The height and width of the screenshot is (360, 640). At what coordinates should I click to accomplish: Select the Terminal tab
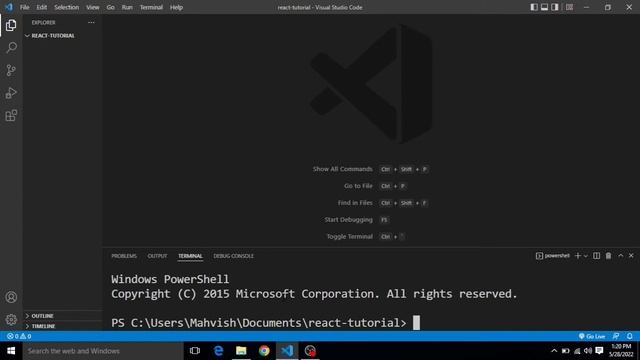190,256
